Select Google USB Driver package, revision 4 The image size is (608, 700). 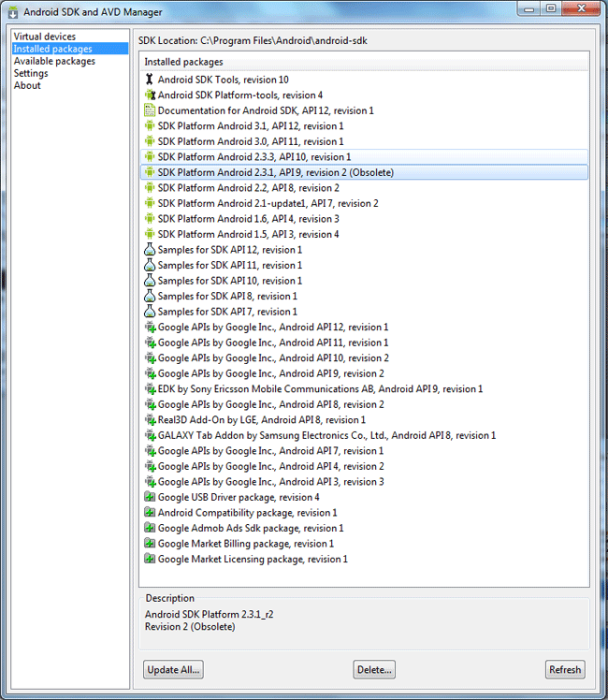pyautogui.click(x=239, y=497)
